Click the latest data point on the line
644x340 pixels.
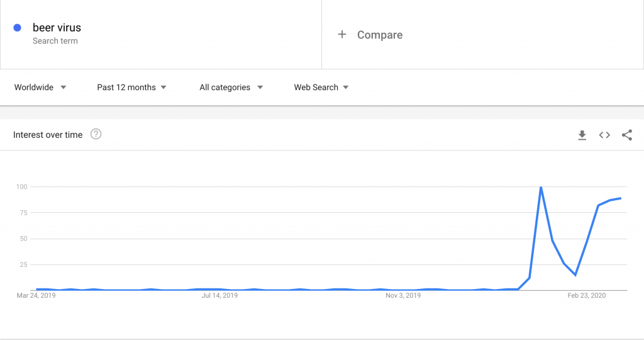620,198
